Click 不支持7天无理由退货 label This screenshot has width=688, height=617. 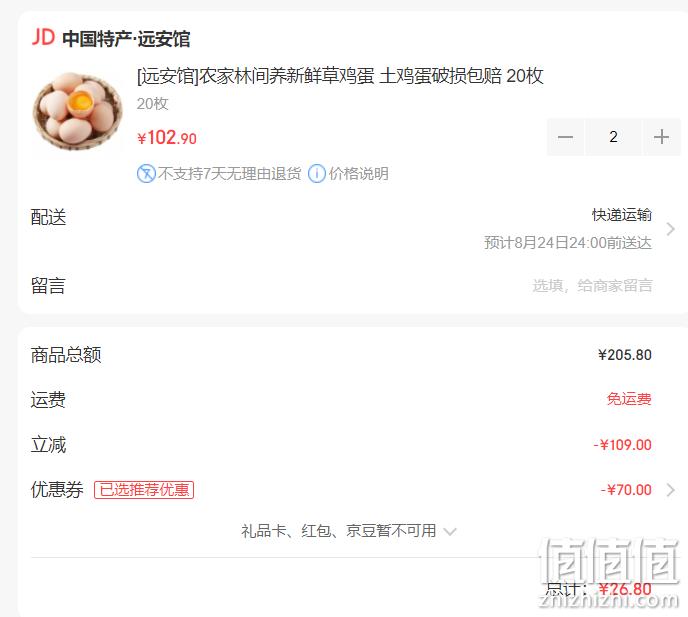[229, 173]
